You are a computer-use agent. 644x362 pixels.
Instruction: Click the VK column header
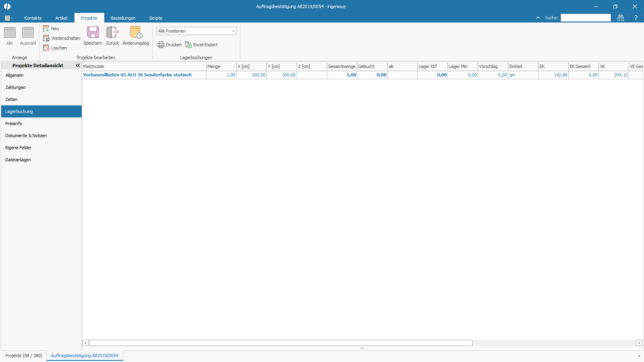pos(614,66)
